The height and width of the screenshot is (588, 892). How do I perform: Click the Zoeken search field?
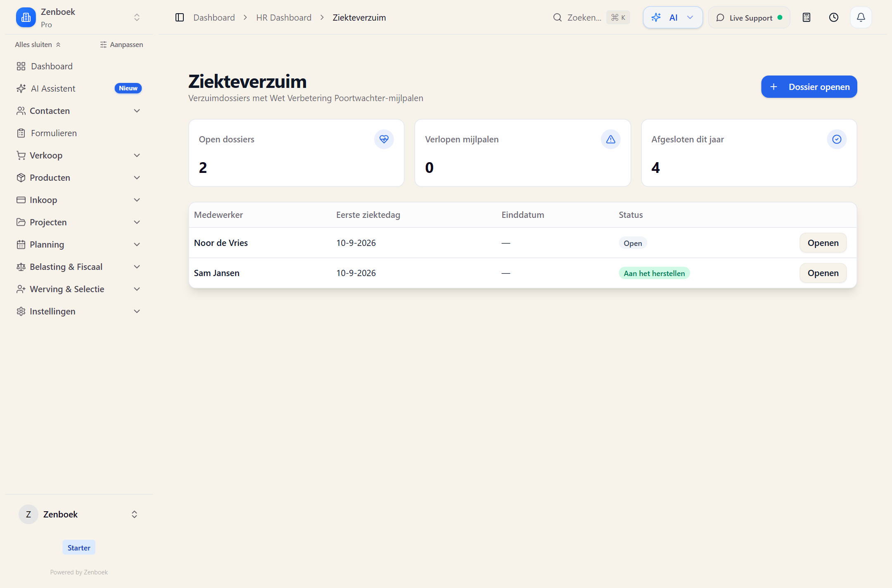point(591,17)
